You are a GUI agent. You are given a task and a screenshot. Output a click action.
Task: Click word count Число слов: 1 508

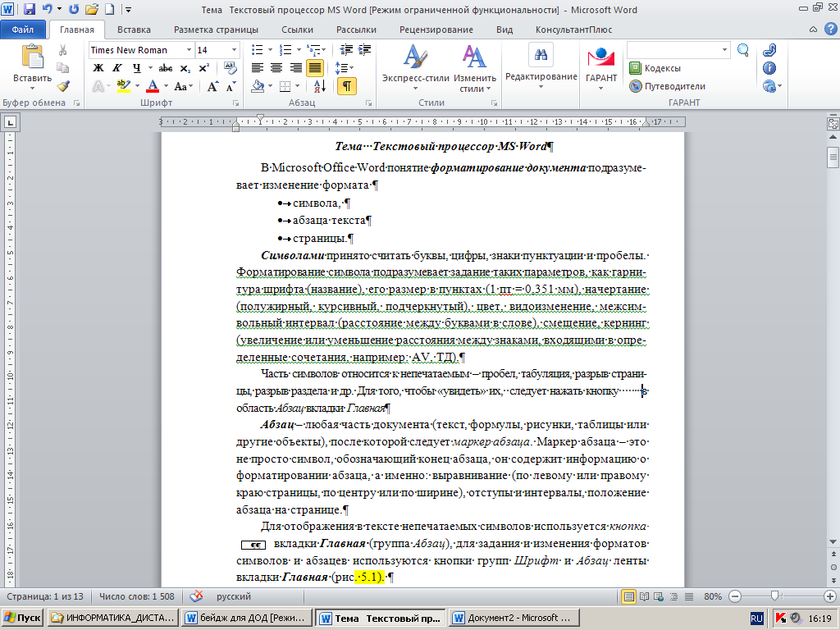(x=137, y=596)
